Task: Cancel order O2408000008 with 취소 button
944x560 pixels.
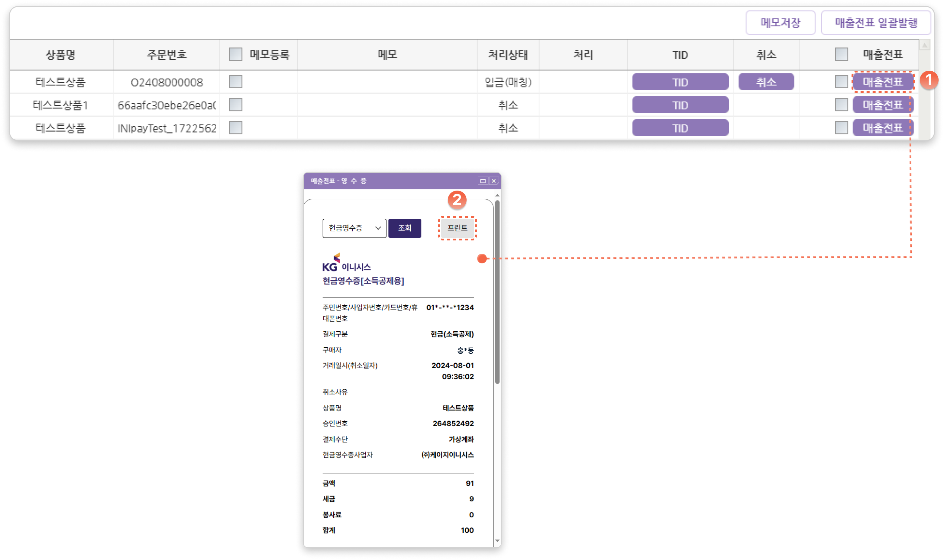Action: click(x=766, y=82)
